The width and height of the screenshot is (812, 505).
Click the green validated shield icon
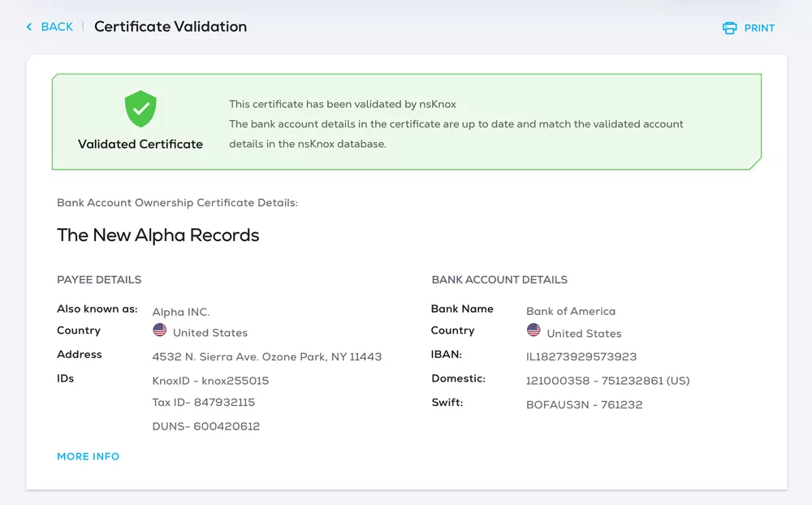(x=140, y=109)
